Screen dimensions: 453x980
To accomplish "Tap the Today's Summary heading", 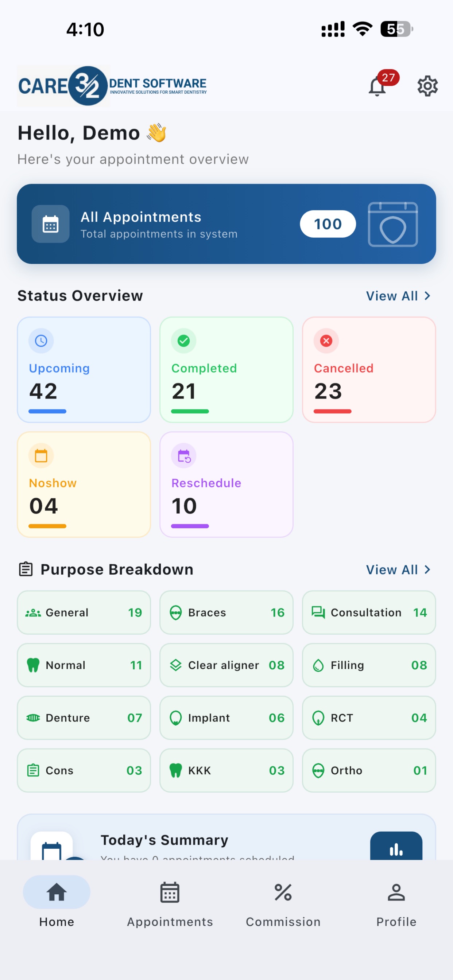I will coord(164,840).
